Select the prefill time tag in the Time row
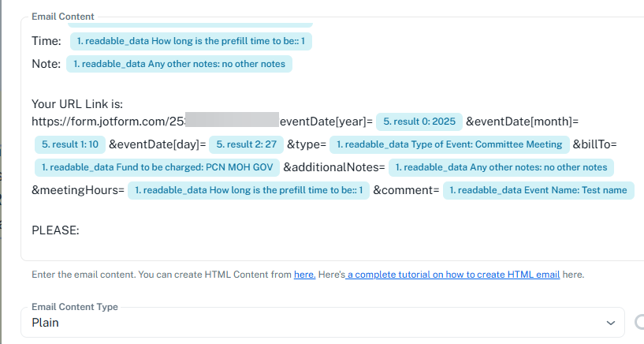 click(x=195, y=41)
